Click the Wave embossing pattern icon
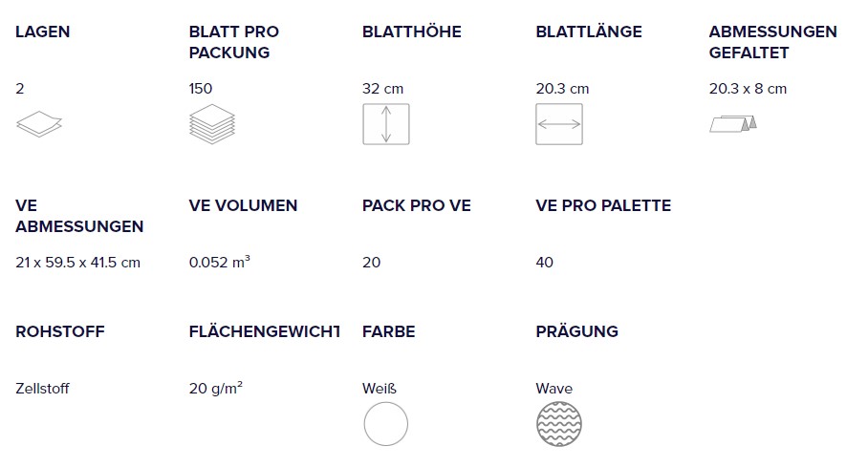The width and height of the screenshot is (868, 467). click(559, 424)
